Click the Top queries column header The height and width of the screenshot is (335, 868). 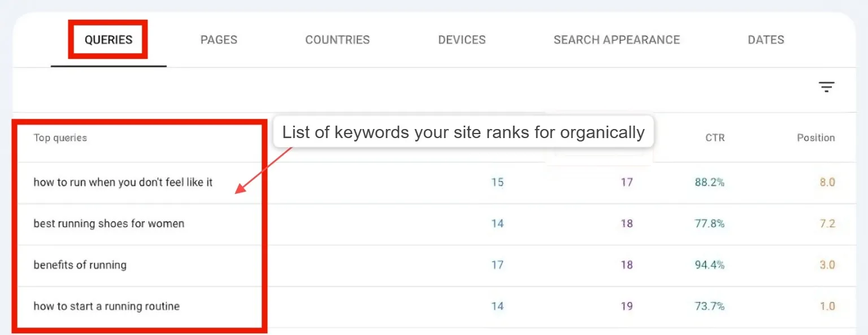click(x=60, y=138)
